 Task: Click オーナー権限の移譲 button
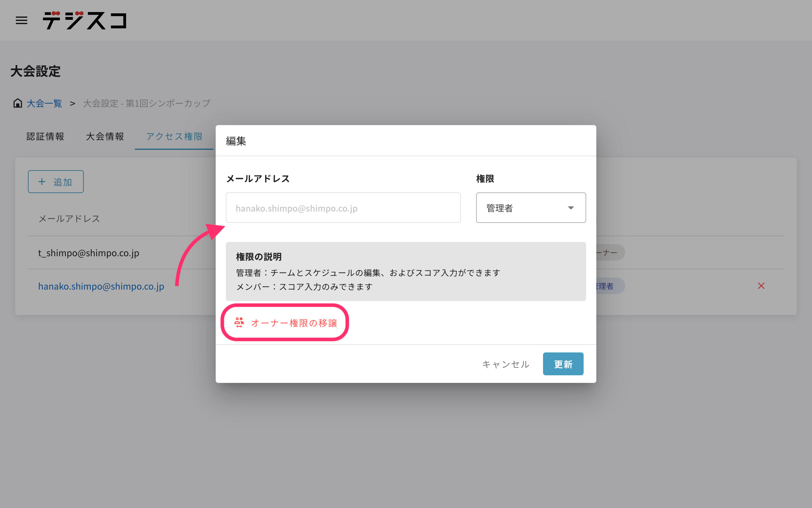pyautogui.click(x=285, y=323)
